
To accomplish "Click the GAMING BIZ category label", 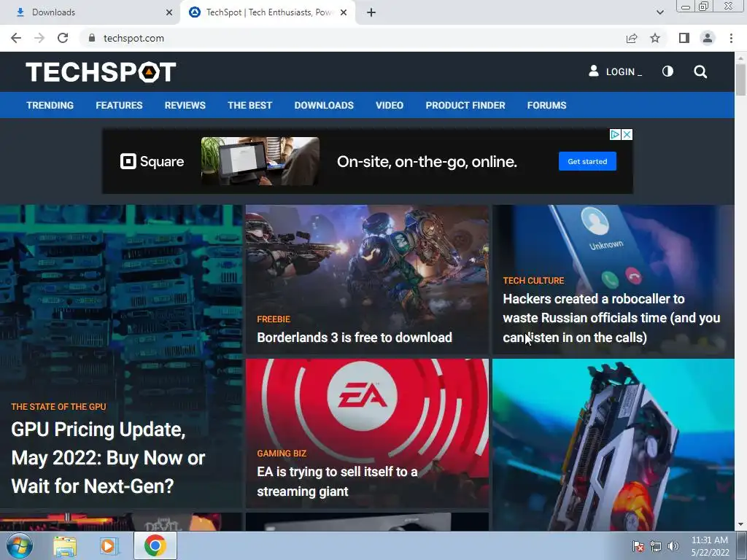I will pyautogui.click(x=282, y=454).
